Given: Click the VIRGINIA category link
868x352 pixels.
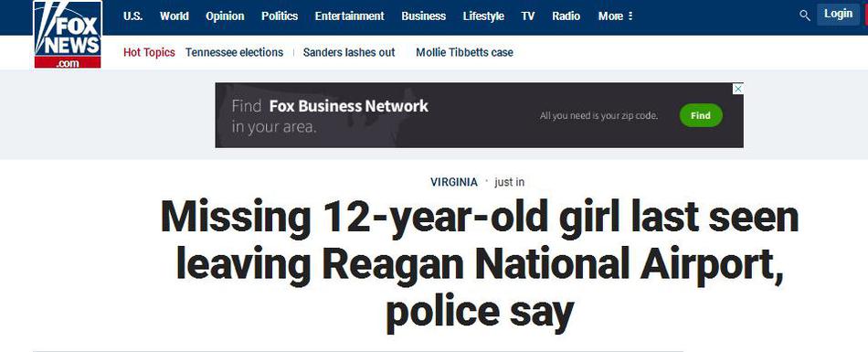Looking at the screenshot, I should tap(454, 182).
